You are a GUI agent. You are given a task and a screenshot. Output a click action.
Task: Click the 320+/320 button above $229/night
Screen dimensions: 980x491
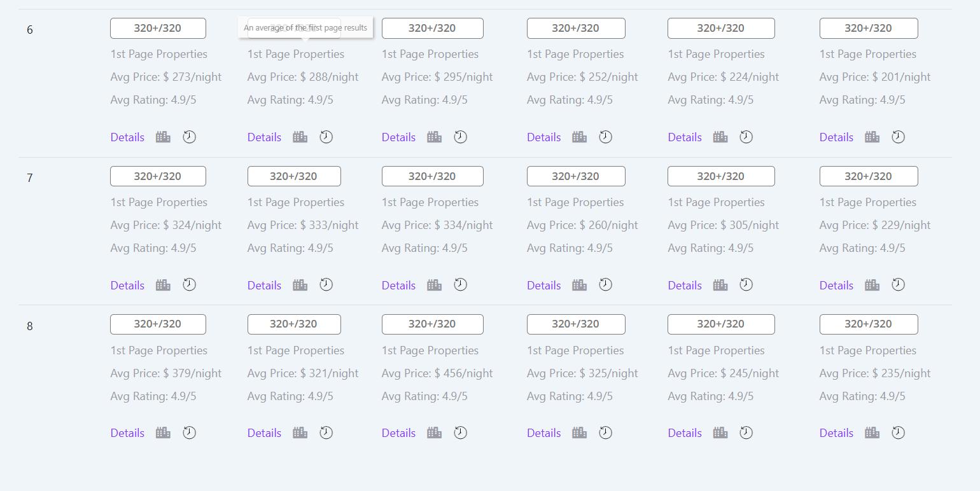point(868,176)
